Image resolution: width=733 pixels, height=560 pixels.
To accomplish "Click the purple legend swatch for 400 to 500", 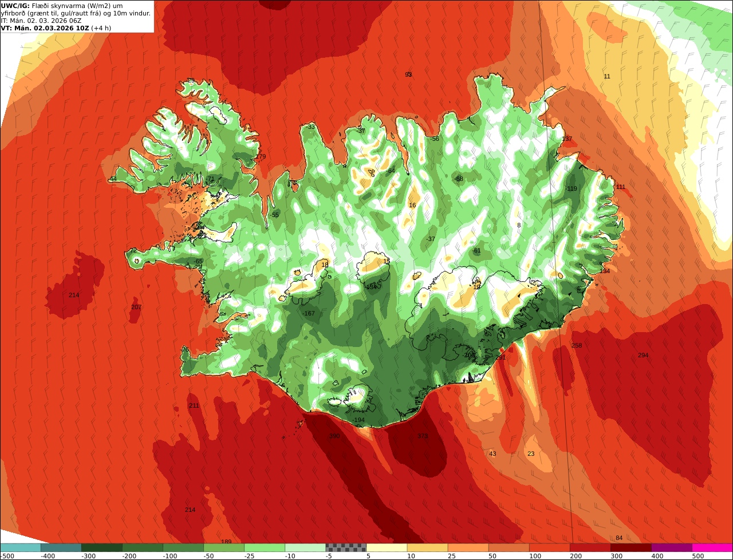I will click(x=671, y=547).
